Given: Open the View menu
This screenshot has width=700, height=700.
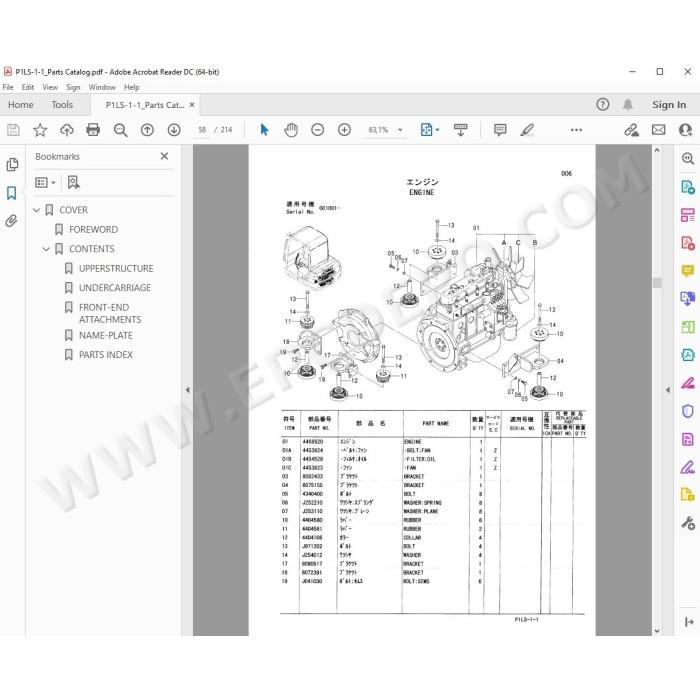Looking at the screenshot, I should pyautogui.click(x=50, y=87).
